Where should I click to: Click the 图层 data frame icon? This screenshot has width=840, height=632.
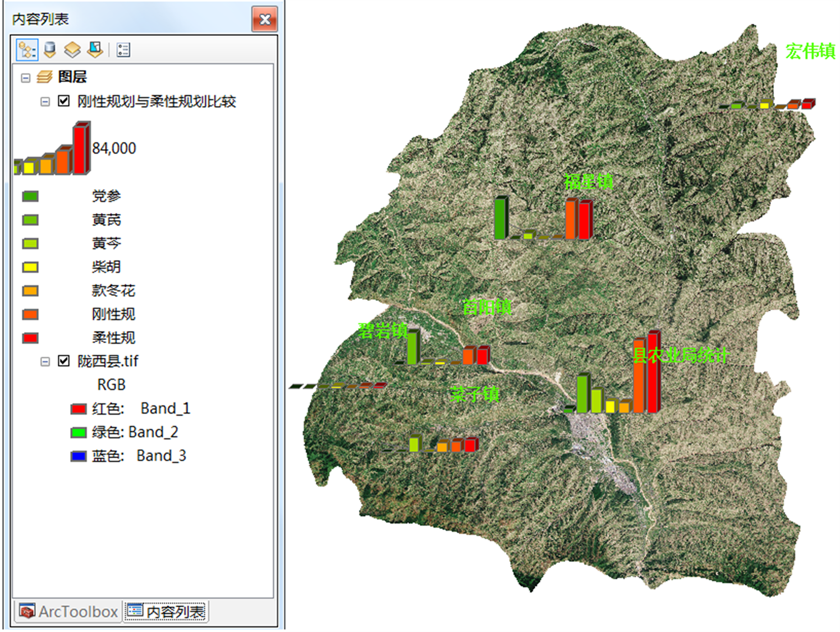click(45, 77)
